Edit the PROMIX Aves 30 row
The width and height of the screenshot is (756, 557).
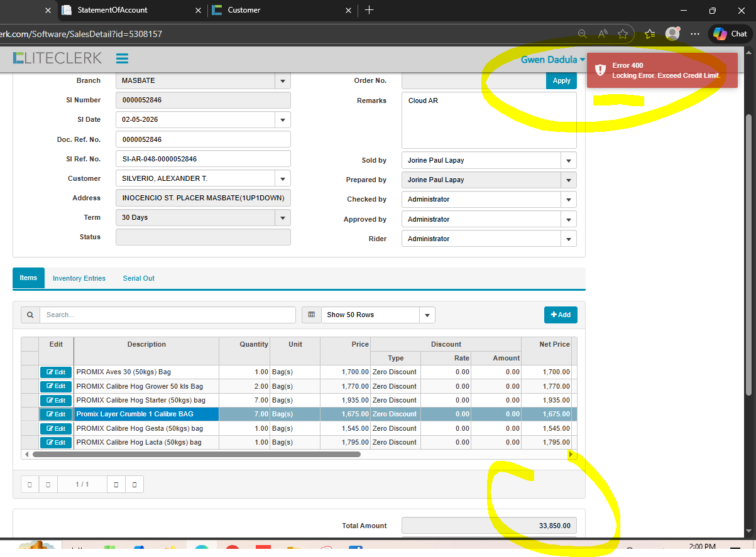[56, 372]
